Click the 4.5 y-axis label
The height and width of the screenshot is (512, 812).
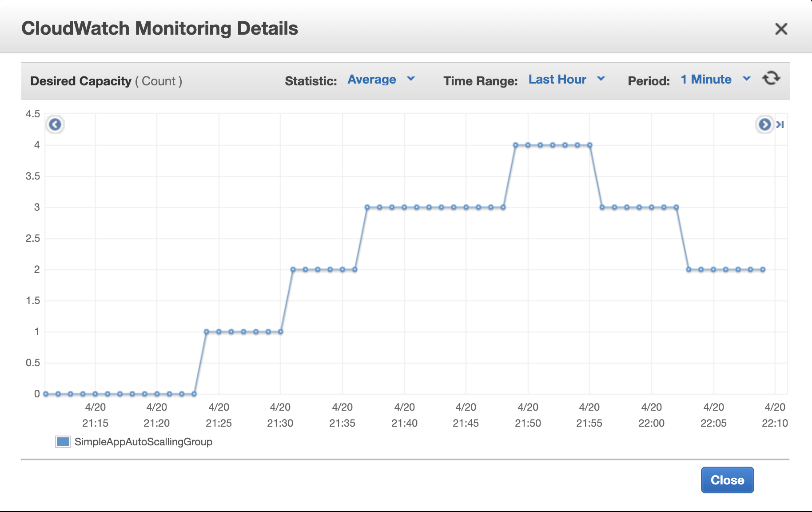tap(33, 114)
